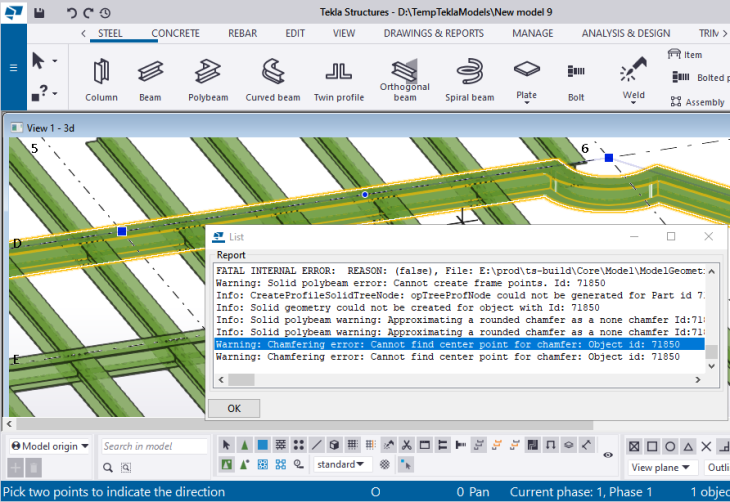Screen dimensions: 730x502
Task: Click the Item command in the ribbon
Action: pos(685,54)
